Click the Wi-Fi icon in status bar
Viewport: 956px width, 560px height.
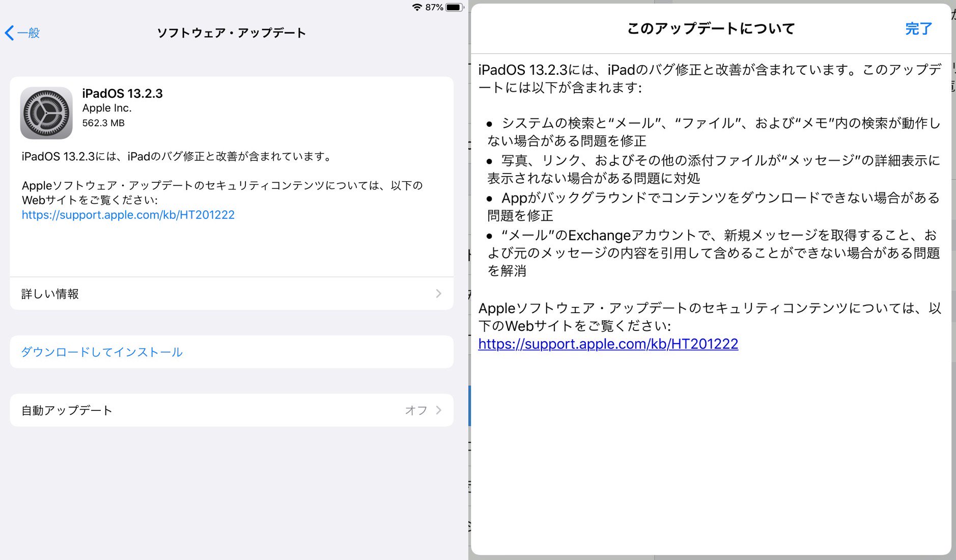[x=417, y=7]
